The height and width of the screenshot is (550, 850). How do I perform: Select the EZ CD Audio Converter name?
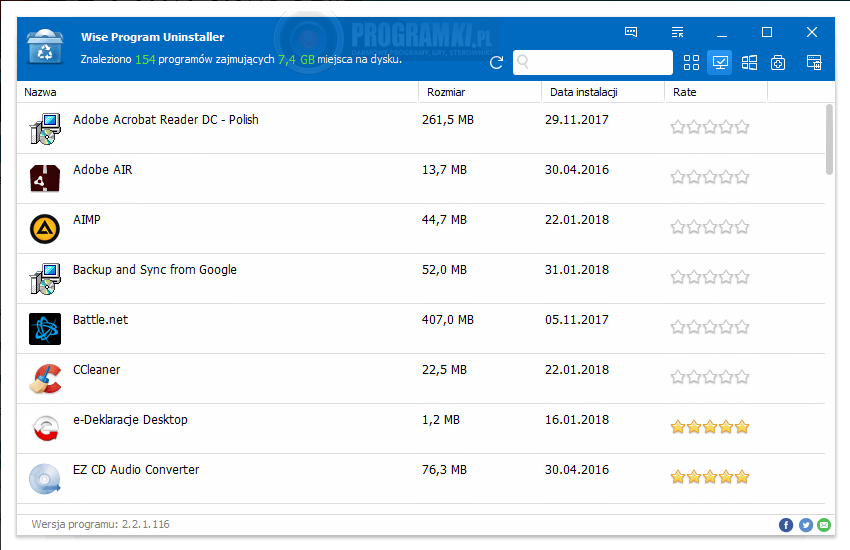[x=136, y=470]
